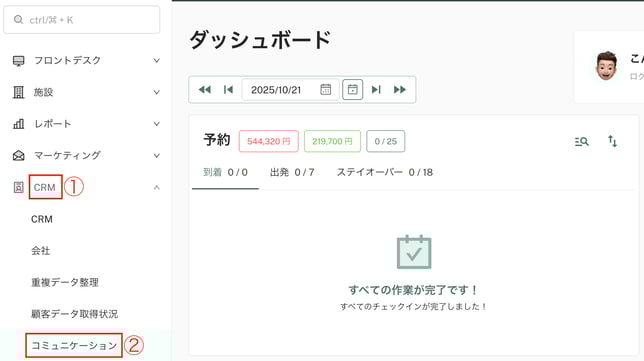Click the すべての作業が完了です！ message

[414, 290]
